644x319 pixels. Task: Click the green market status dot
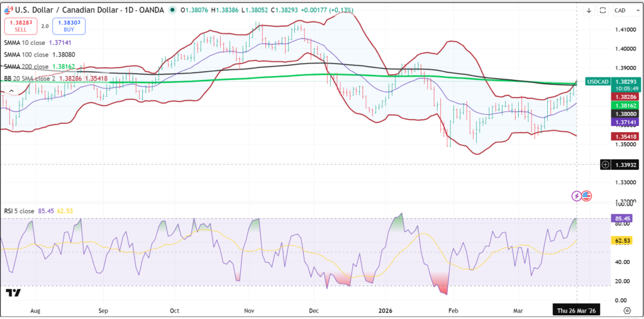coord(172,10)
